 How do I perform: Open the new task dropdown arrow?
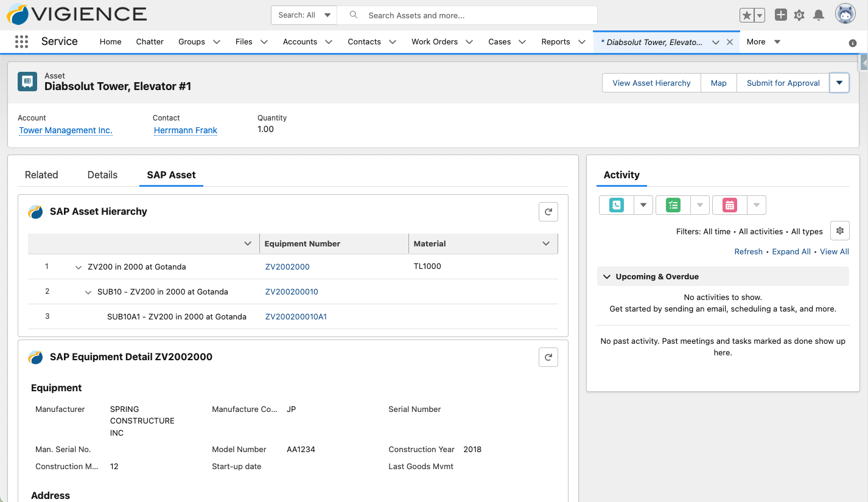(x=700, y=205)
